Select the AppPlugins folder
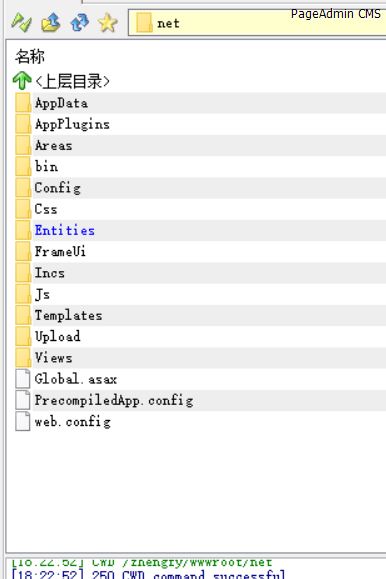Screen dimensions: 386x579 tap(72, 124)
